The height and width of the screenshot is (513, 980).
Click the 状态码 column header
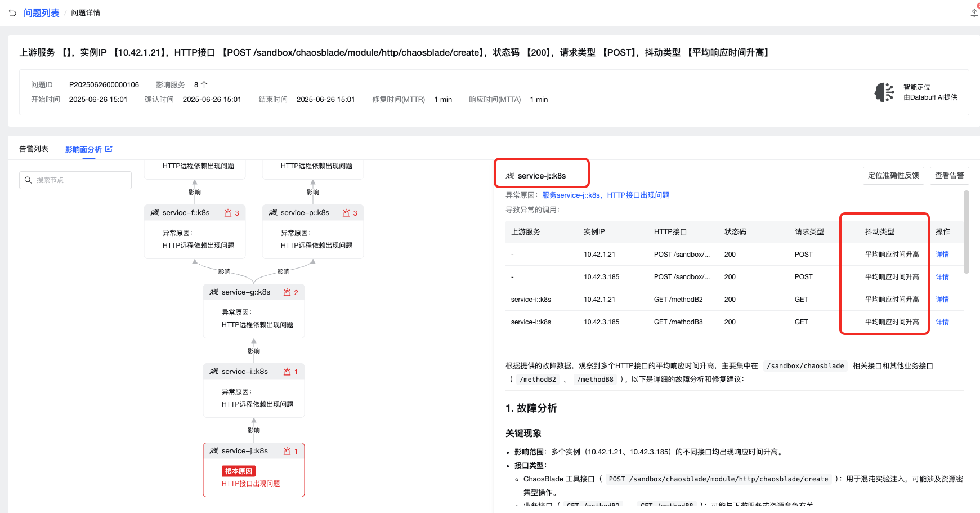coord(735,232)
